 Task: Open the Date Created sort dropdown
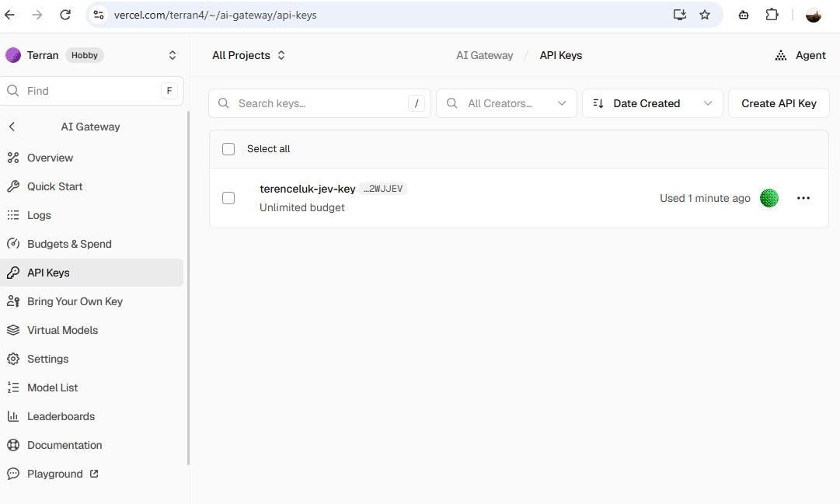[653, 103]
